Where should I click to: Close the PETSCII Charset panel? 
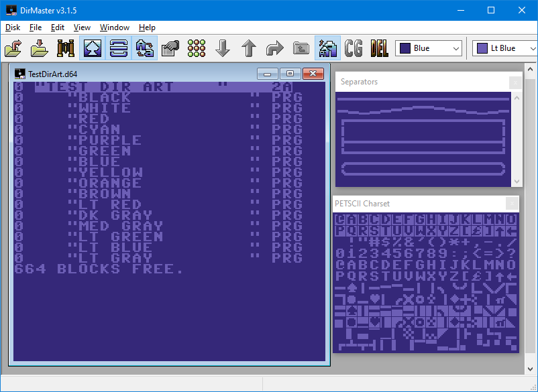(x=512, y=204)
